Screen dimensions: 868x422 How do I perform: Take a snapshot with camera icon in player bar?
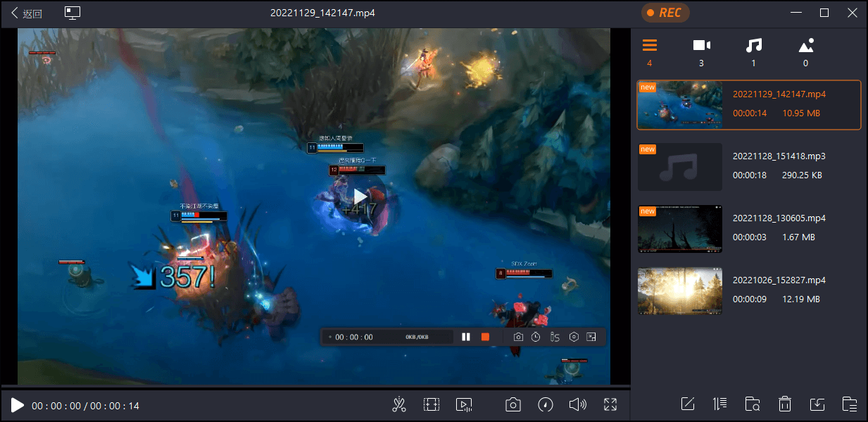click(x=513, y=404)
